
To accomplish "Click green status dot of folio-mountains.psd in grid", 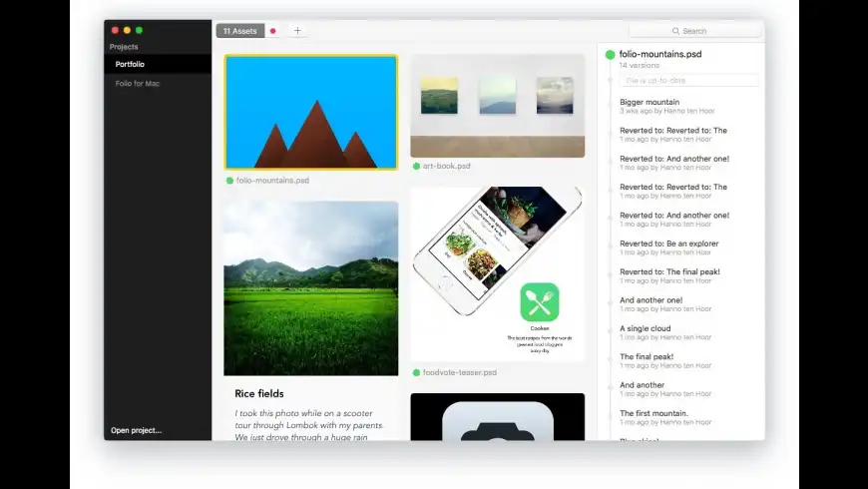I will [229, 181].
